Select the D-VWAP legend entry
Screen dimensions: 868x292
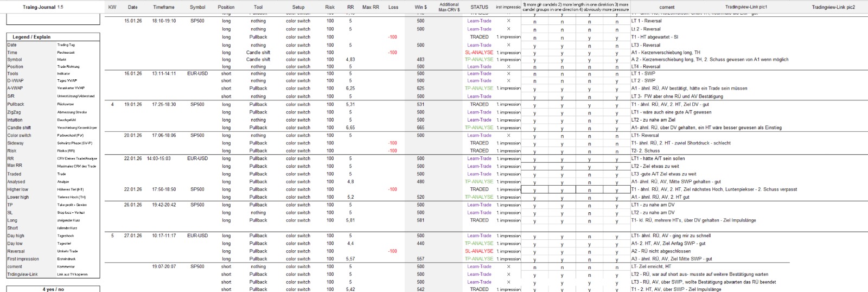coord(15,80)
